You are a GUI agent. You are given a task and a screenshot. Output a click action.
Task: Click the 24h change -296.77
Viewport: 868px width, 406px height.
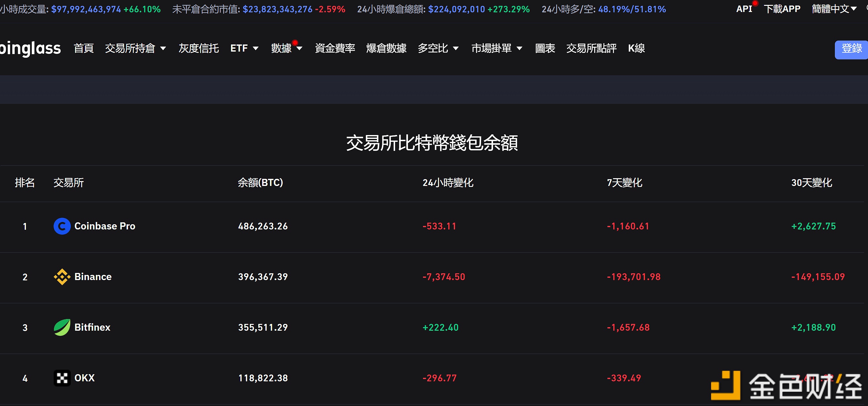(x=440, y=378)
